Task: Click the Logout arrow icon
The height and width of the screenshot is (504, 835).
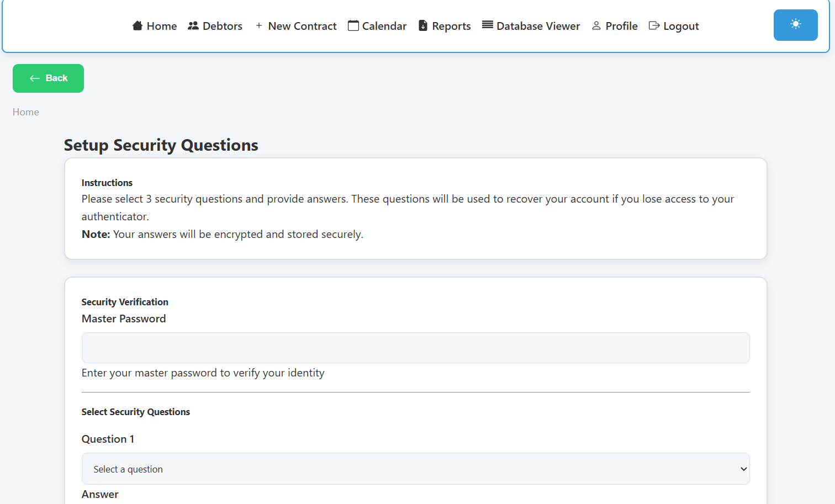Action: (x=654, y=25)
